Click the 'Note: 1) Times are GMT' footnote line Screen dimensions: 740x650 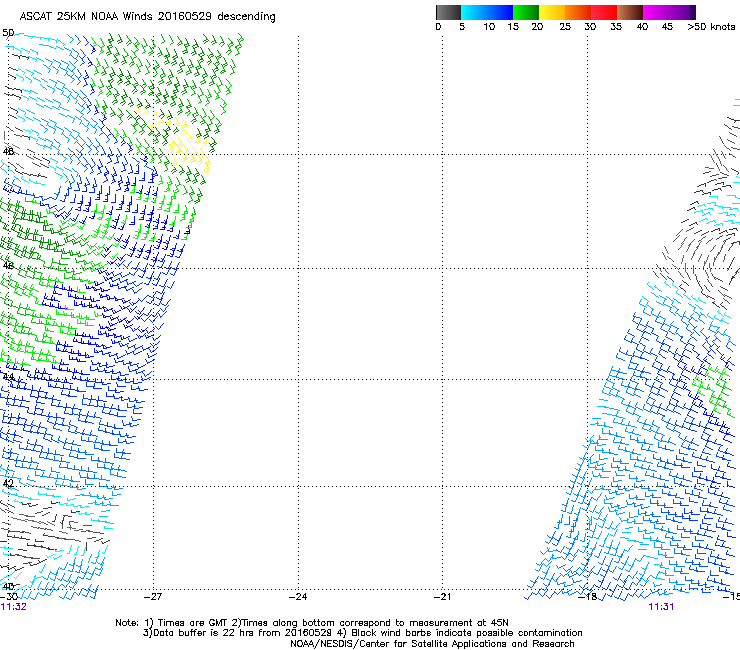coord(312,623)
